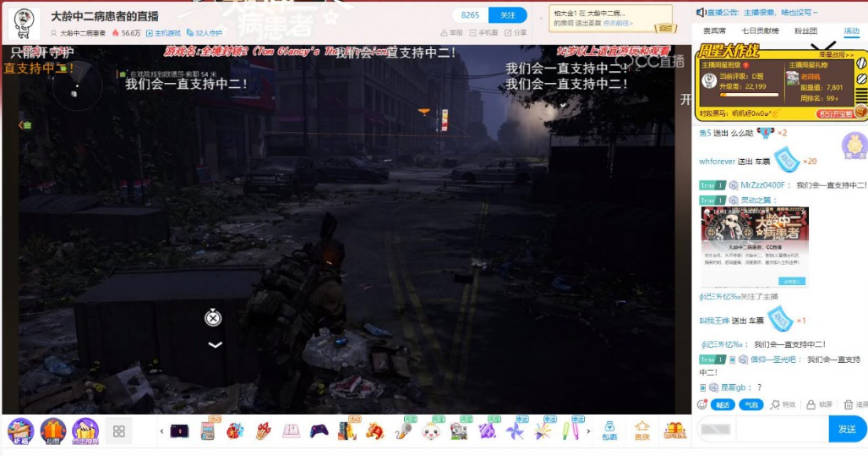
Task: Click the gray fan badge in chat input
Action: point(715,430)
